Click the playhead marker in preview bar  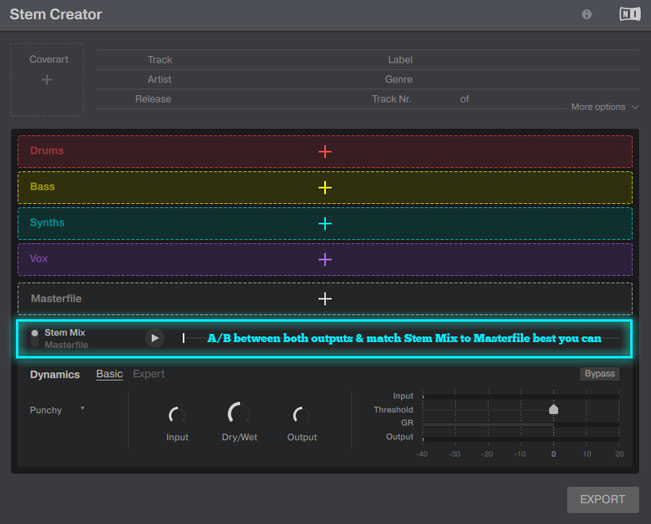tap(183, 338)
